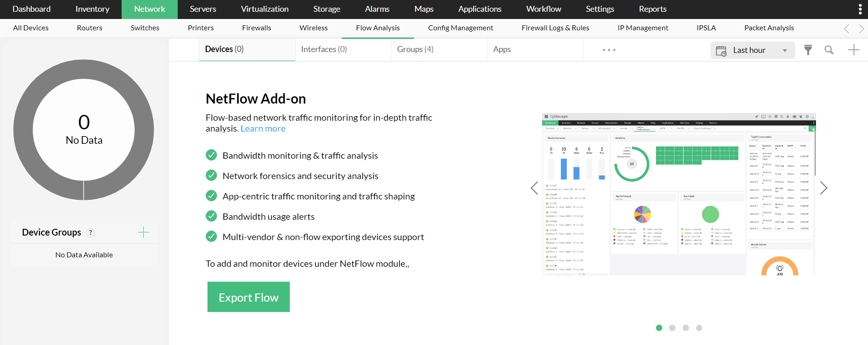Expand the Last hour time dropdown
The width and height of the screenshot is (868, 345).
[752, 50]
